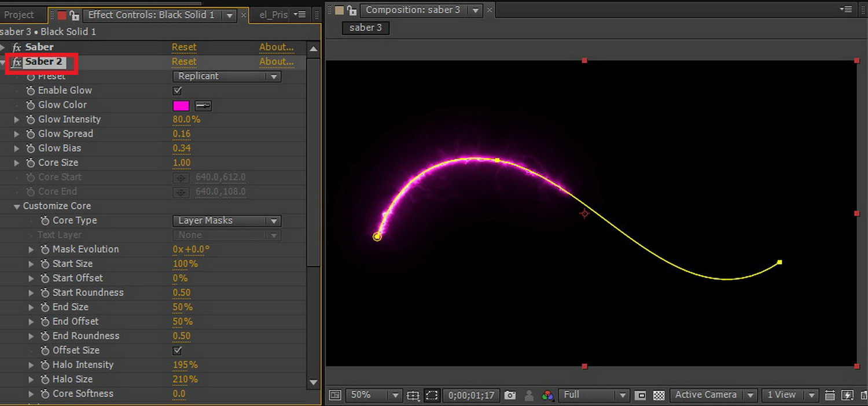Toggle the Preset stopwatch

tap(31, 76)
